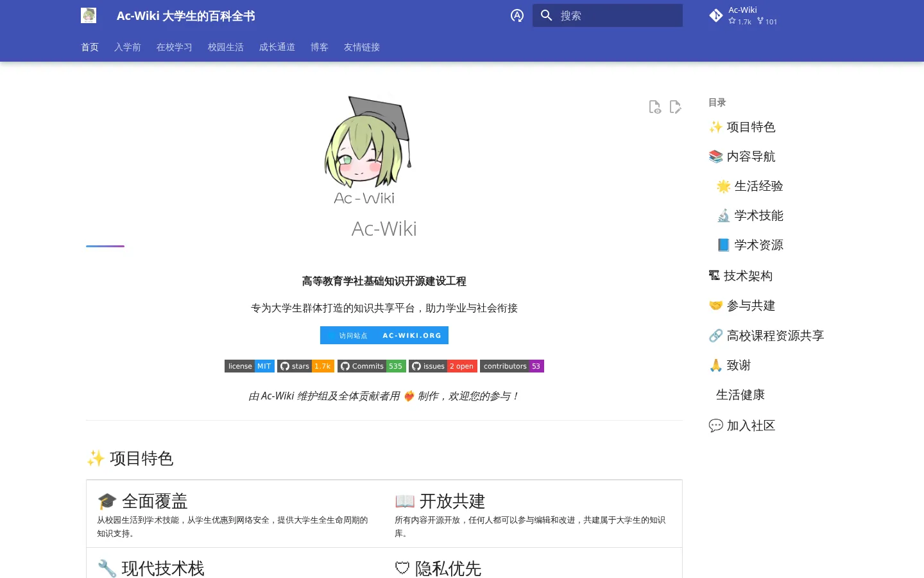Click the view page source icon

tap(654, 107)
